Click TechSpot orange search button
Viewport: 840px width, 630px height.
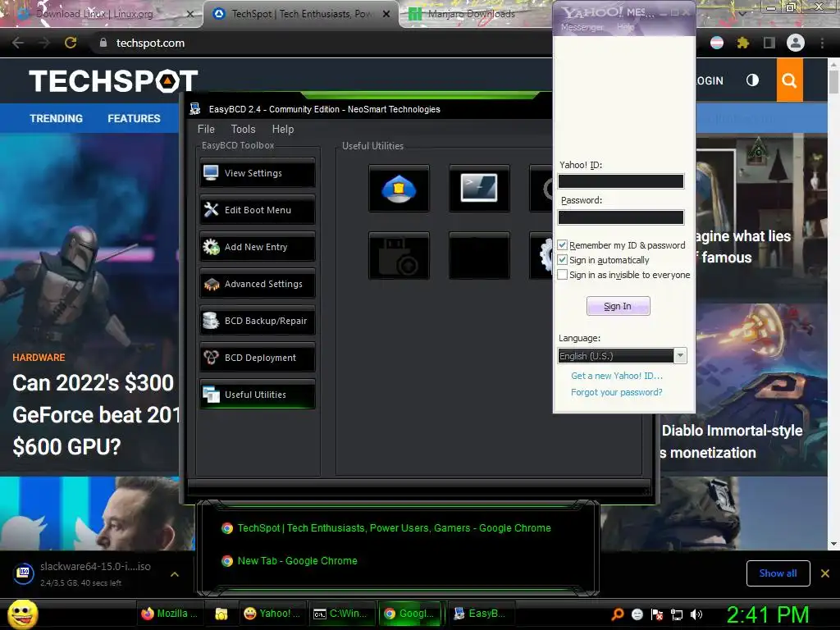789,80
